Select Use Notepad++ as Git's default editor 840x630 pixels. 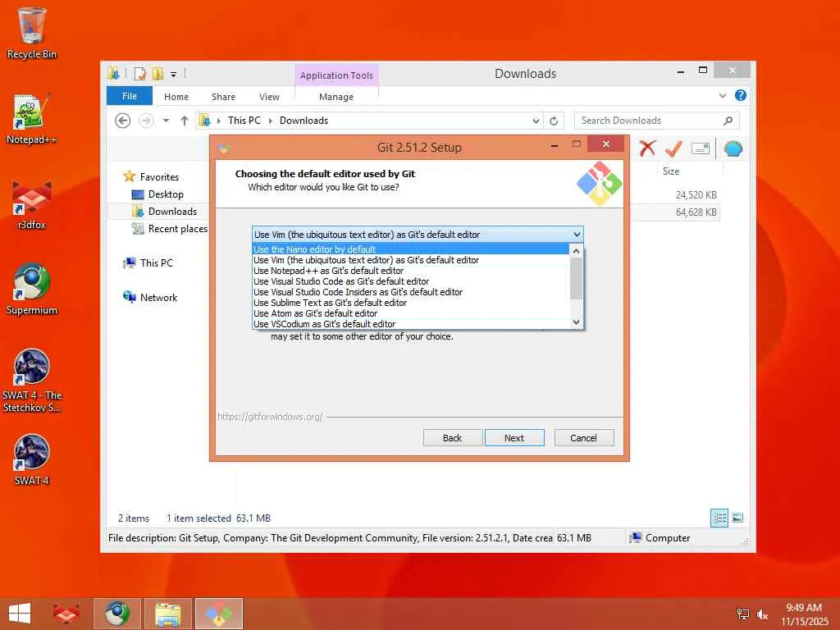point(411,271)
